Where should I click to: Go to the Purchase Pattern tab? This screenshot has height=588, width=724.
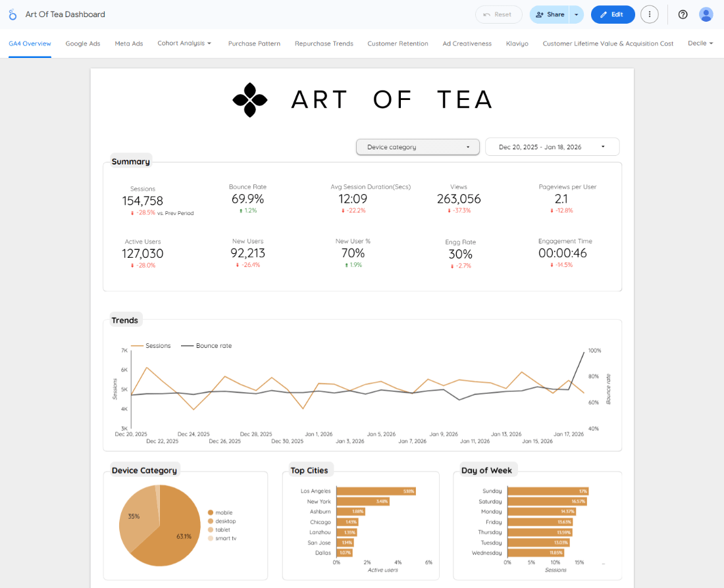coord(254,43)
